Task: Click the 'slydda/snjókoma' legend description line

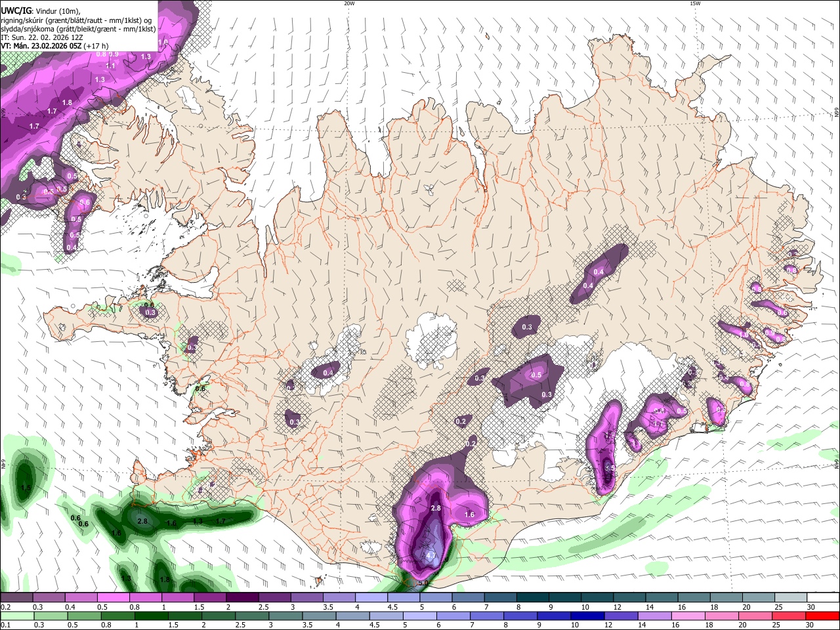Action: pos(78,29)
